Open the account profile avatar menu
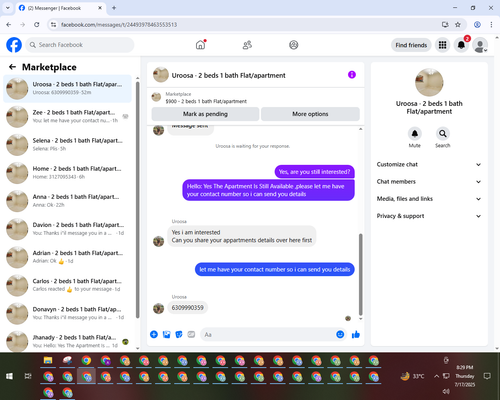The image size is (500, 400). click(480, 45)
